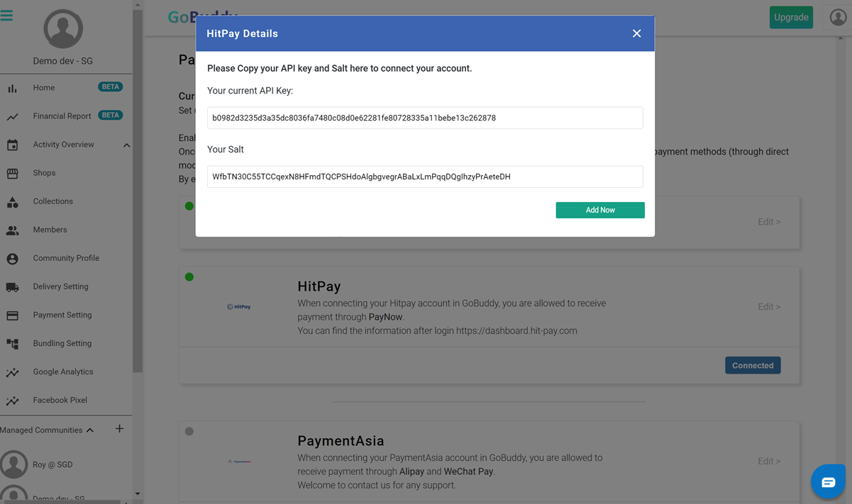Edit the first payment method card

tap(769, 222)
